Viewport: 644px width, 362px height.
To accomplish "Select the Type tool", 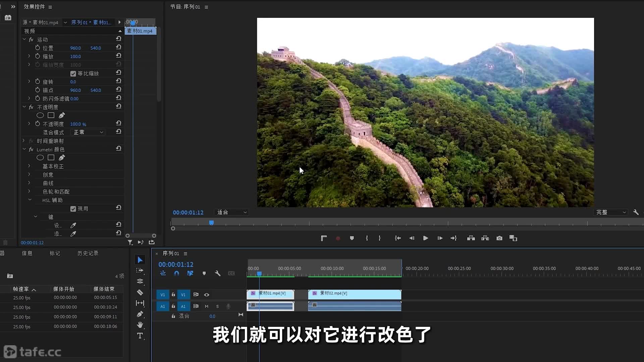I will pos(140,336).
